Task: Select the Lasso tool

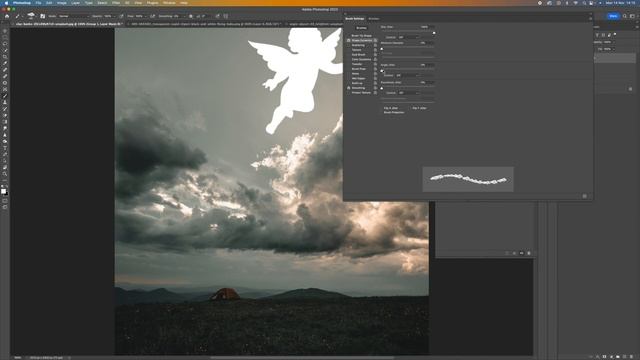Action: 5,43
